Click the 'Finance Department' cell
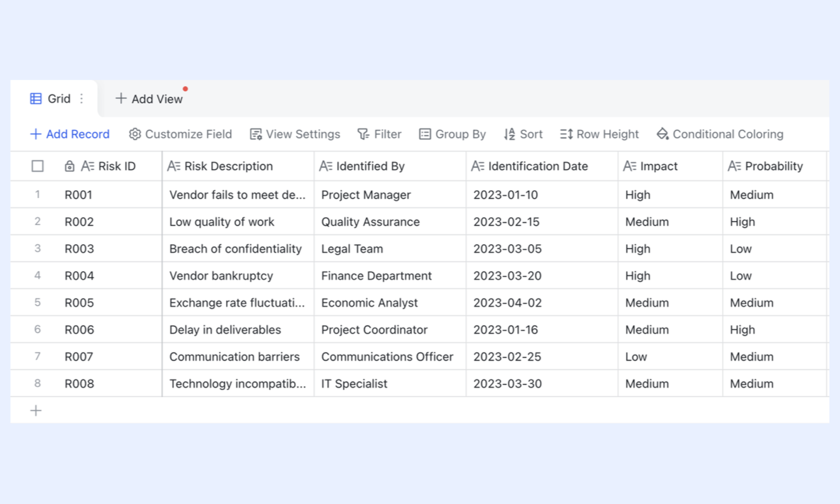 pyautogui.click(x=390, y=276)
